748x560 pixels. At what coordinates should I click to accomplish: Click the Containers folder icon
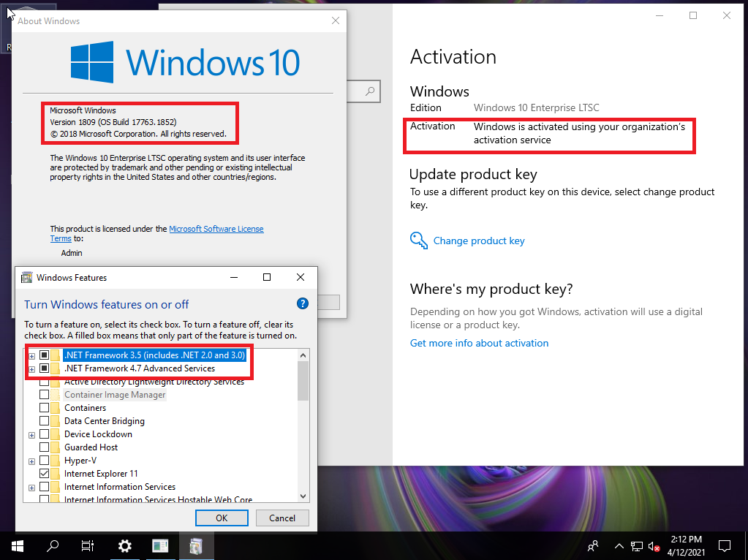tap(56, 408)
